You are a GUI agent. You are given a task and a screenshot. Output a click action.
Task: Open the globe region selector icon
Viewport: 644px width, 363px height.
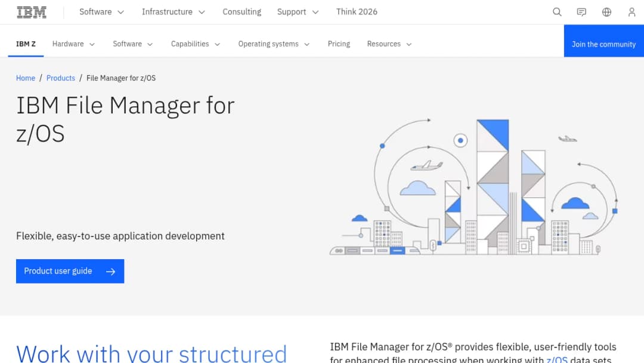tap(606, 12)
